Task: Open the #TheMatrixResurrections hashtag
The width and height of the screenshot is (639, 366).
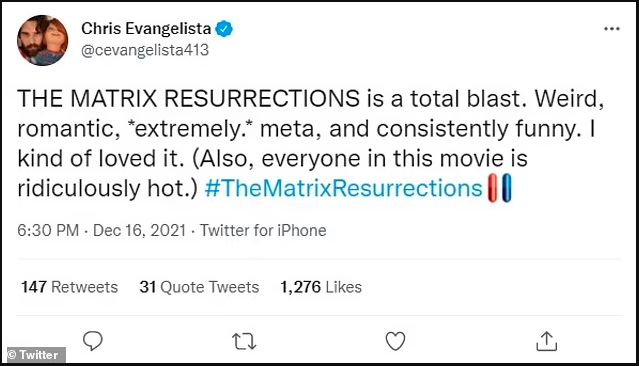Action: click(344, 188)
